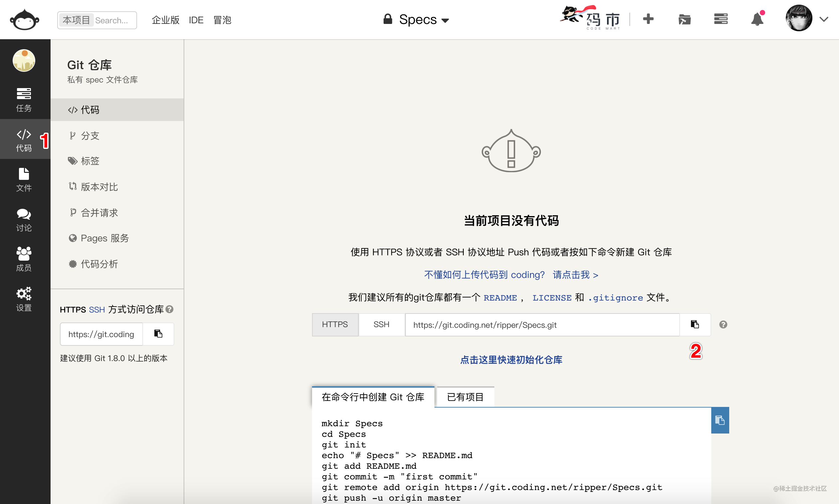
Task: Open IDE in the top navigation
Action: click(196, 20)
